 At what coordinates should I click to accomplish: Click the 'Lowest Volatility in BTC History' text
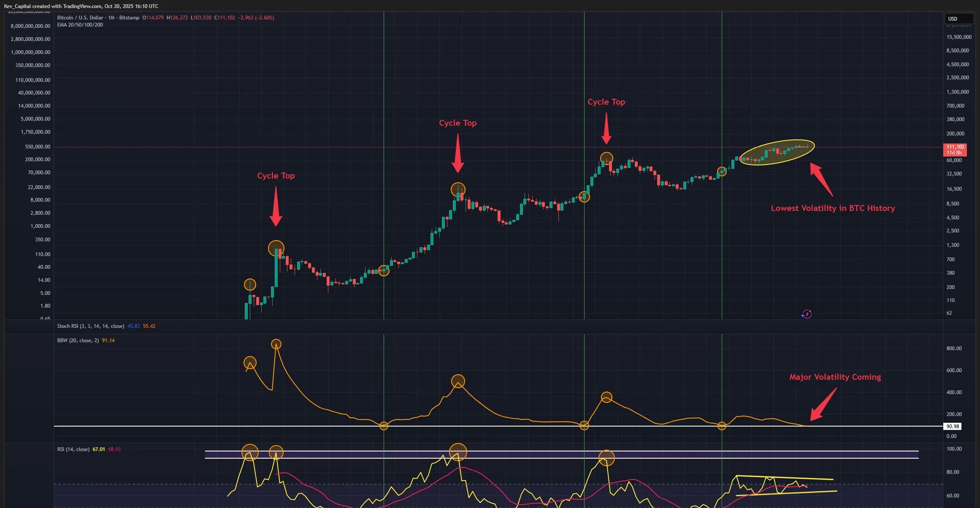coord(833,208)
